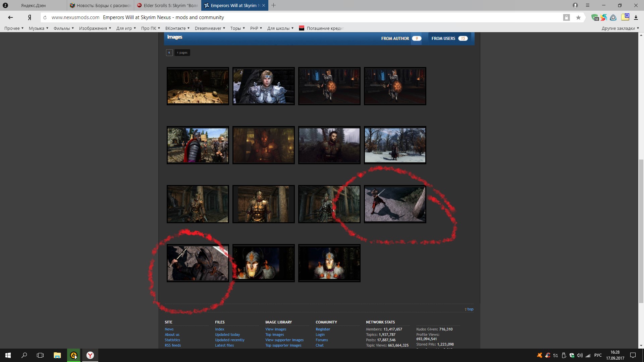The height and width of the screenshot is (362, 644).
Task: Click the Updated today link
Action: [x=227, y=335]
